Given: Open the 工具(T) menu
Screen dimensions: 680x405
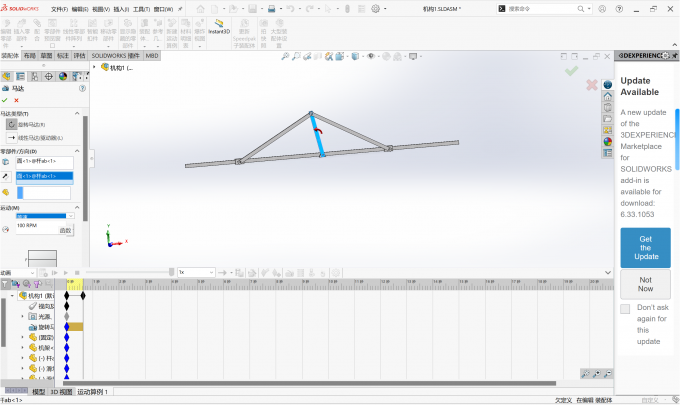Looking at the screenshot, I should coord(141,9).
